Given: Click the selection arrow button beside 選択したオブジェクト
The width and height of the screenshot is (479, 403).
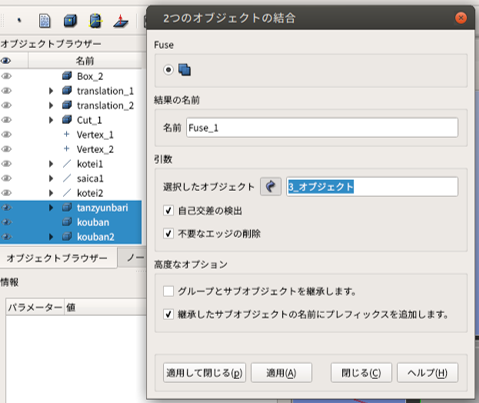Looking at the screenshot, I should (271, 186).
